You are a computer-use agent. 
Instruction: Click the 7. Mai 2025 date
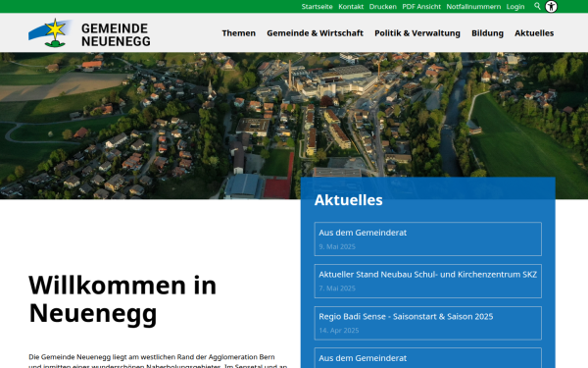(337, 289)
